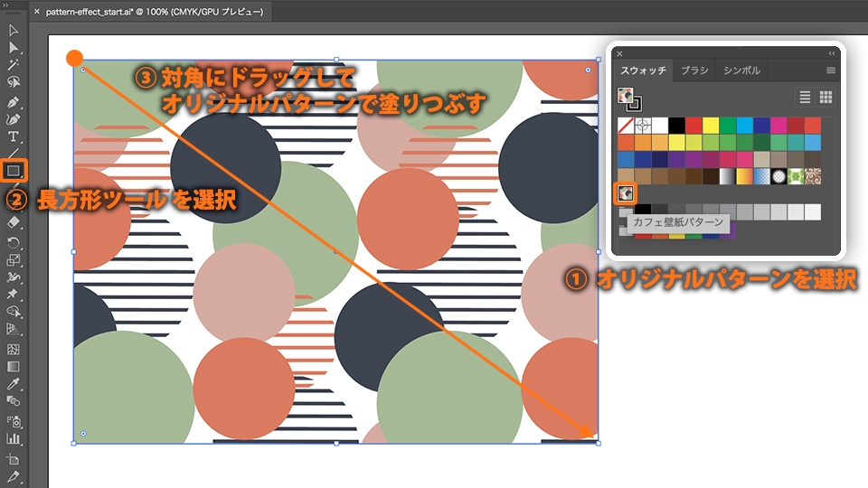Choose the Registration swatch
This screenshot has height=488, width=868.
(643, 126)
